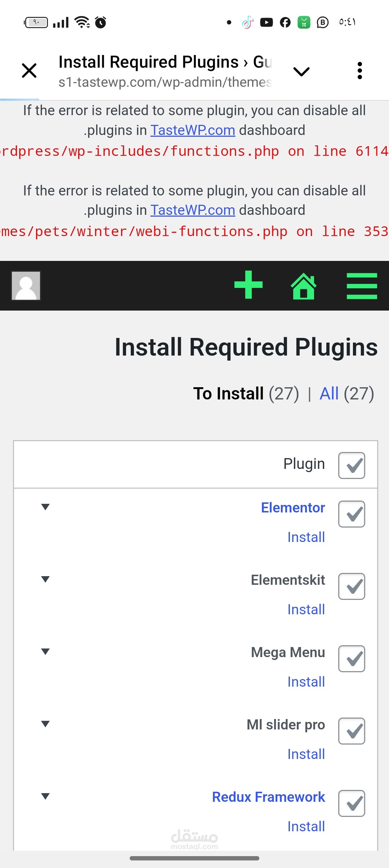This screenshot has width=389, height=868.
Task: Tap the green plus add-new icon
Action: coord(248,285)
